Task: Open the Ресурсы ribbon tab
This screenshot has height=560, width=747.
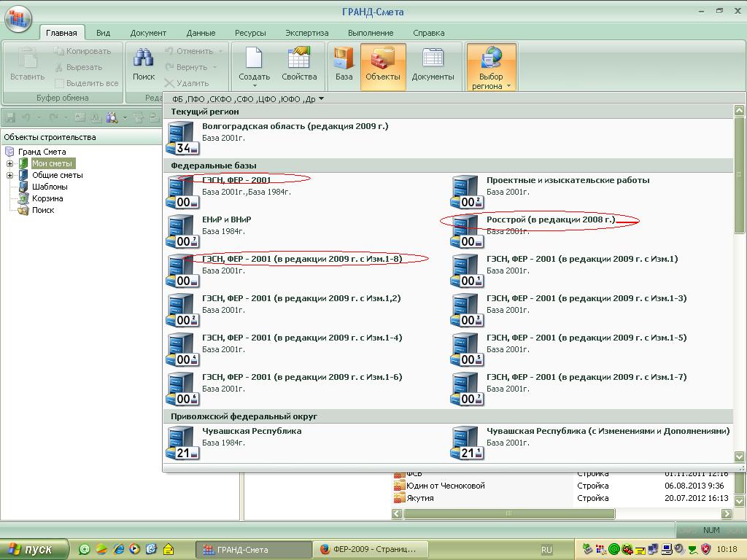Action: (x=250, y=33)
